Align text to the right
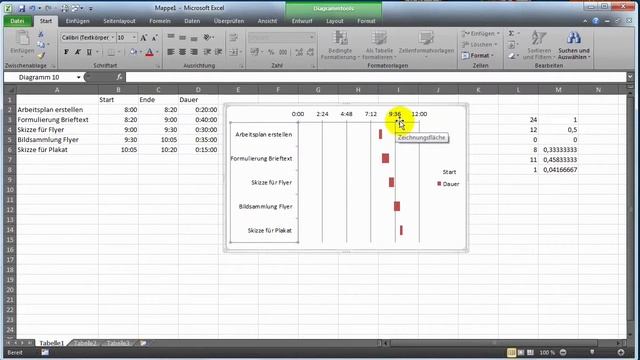Screen dimensions: 640x360 194,52
